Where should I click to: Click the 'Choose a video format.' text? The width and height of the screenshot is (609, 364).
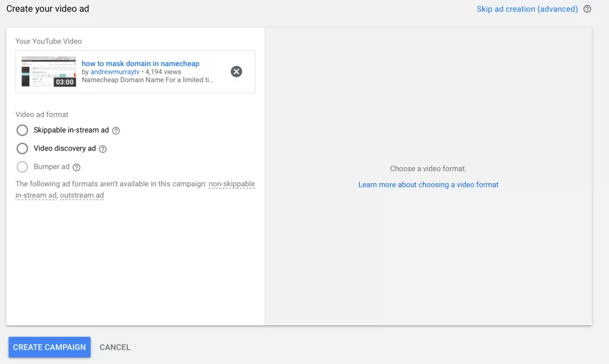(428, 168)
